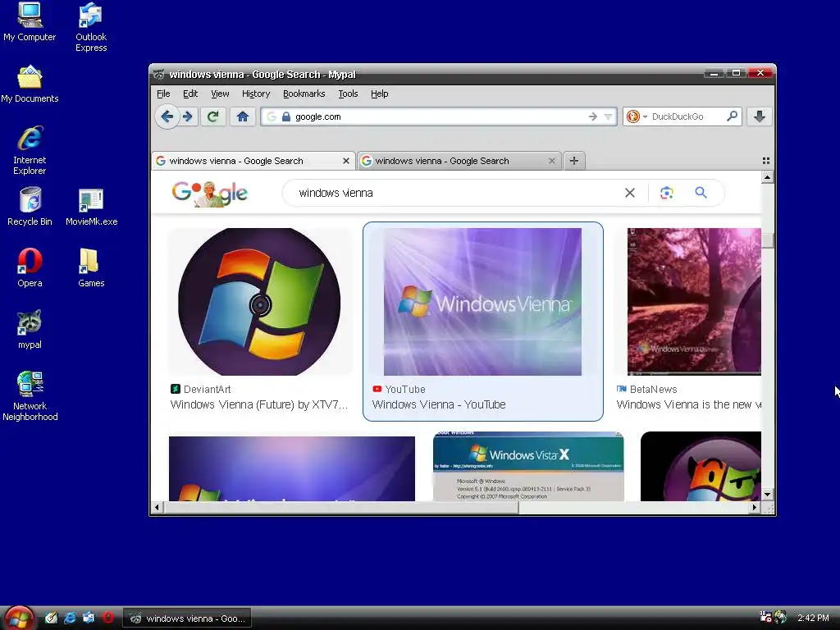Screen dimensions: 840x630
Task: Click the vertical scrollbar up arrow
Action: coord(767,177)
